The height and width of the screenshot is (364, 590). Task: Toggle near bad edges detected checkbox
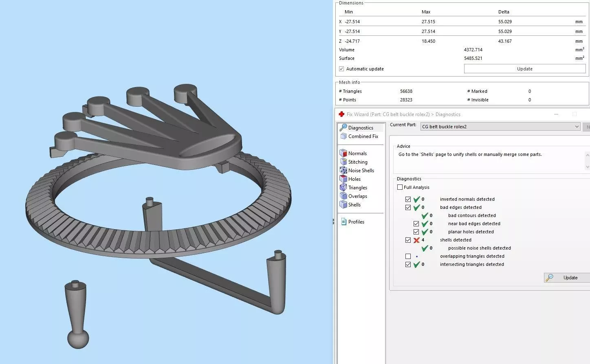click(416, 224)
